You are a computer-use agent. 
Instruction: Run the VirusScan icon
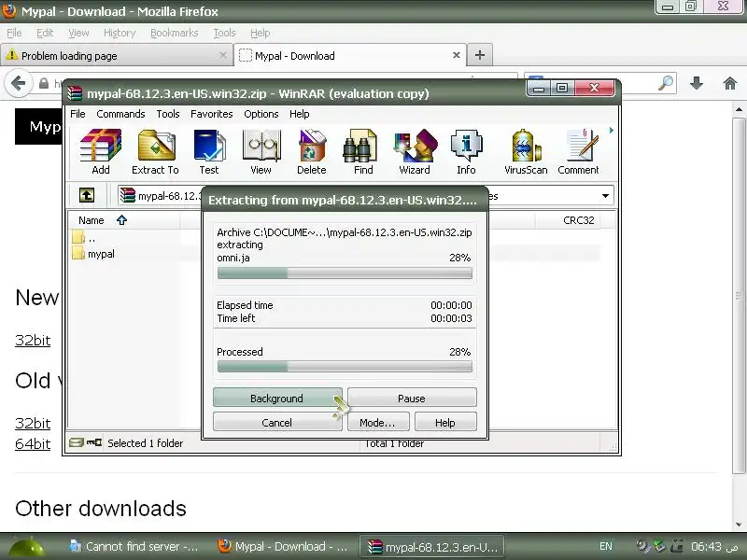[526, 152]
